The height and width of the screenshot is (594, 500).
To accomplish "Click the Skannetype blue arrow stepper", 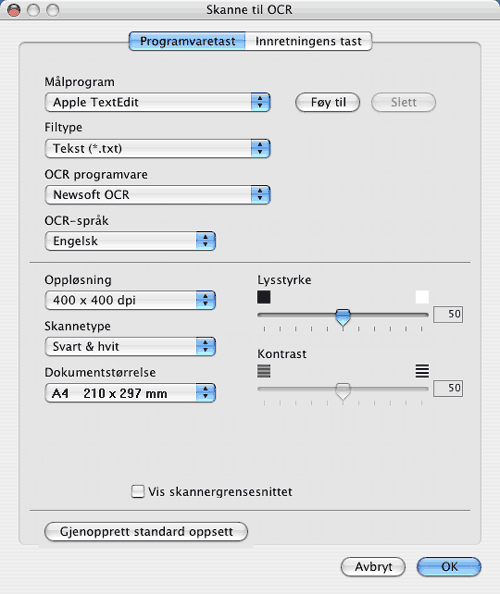I will [x=206, y=346].
